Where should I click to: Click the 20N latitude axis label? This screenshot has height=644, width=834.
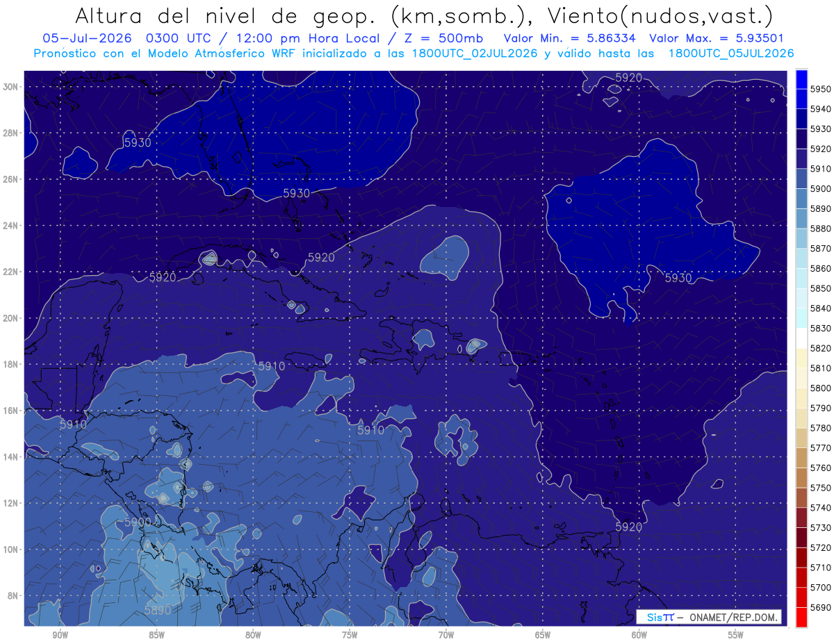10,318
